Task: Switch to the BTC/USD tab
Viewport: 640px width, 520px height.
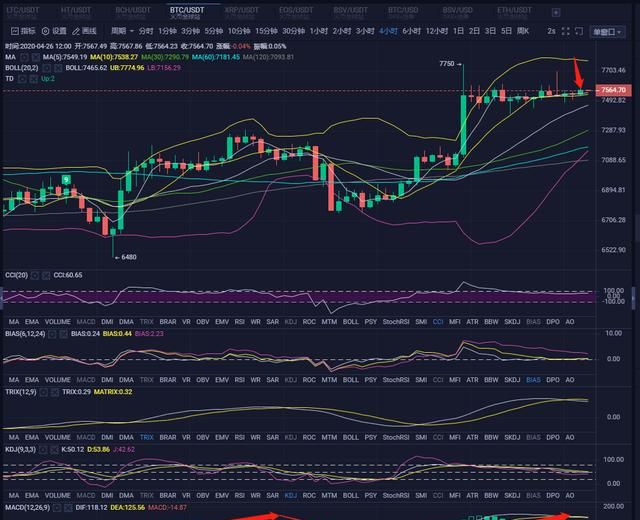Action: pyautogui.click(x=403, y=12)
